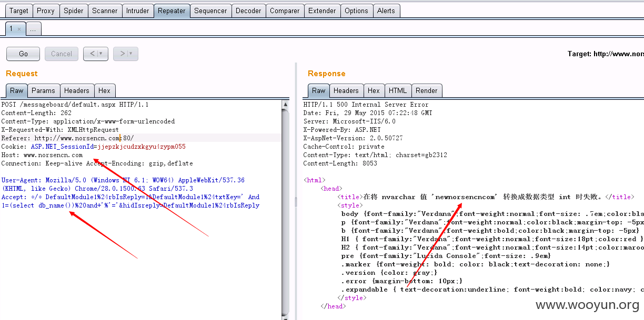Screen dimensions: 644x320
Task: Select the Request Raw tab
Action: coord(17,90)
